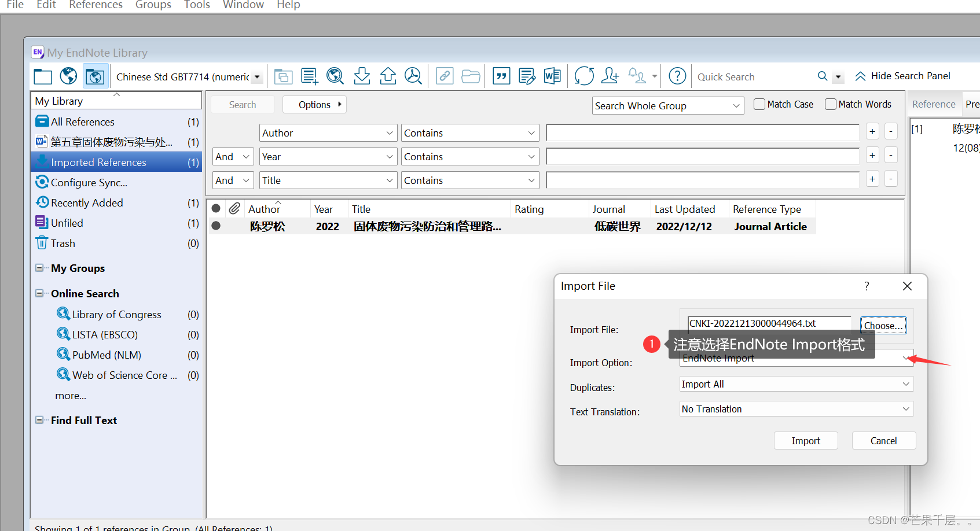This screenshot has height=531, width=980.
Task: Click the more... online search link
Action: pos(71,396)
